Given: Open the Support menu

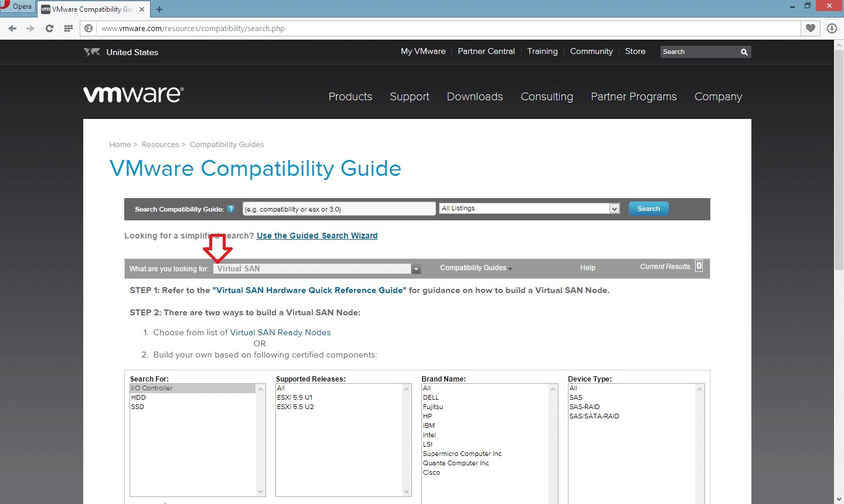Looking at the screenshot, I should pyautogui.click(x=410, y=97).
